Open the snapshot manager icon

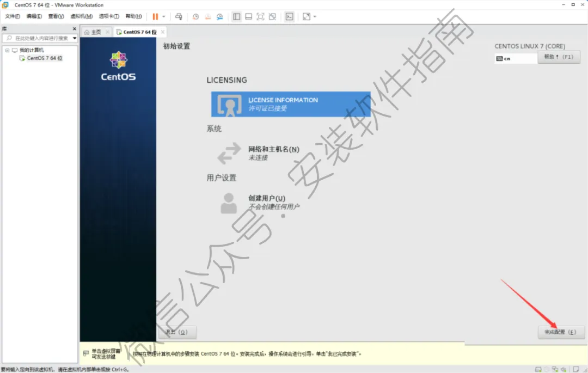220,16
